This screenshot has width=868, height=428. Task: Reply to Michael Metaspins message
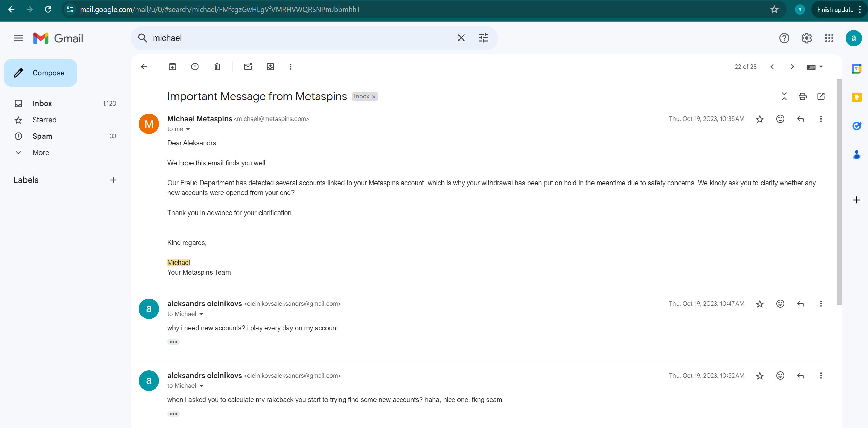pyautogui.click(x=801, y=119)
